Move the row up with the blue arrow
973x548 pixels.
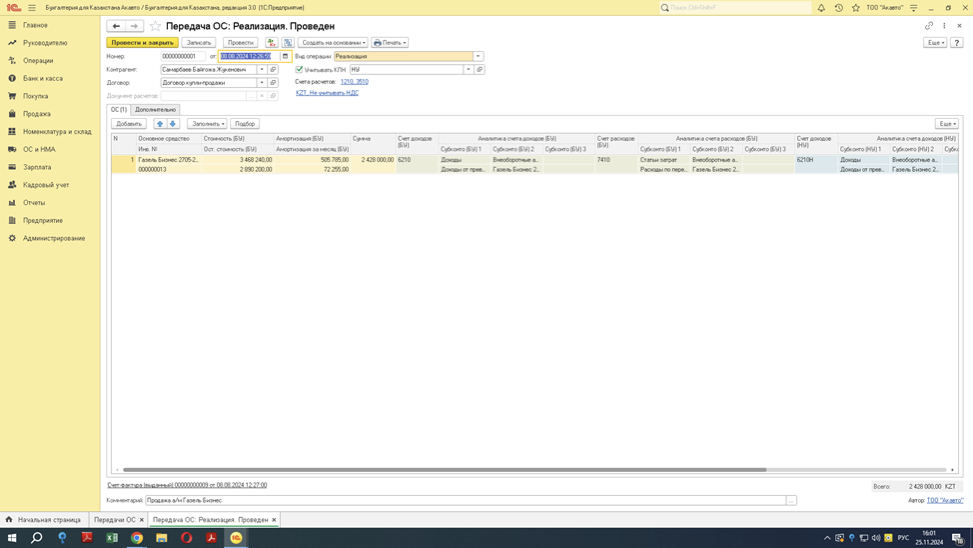pyautogui.click(x=159, y=124)
